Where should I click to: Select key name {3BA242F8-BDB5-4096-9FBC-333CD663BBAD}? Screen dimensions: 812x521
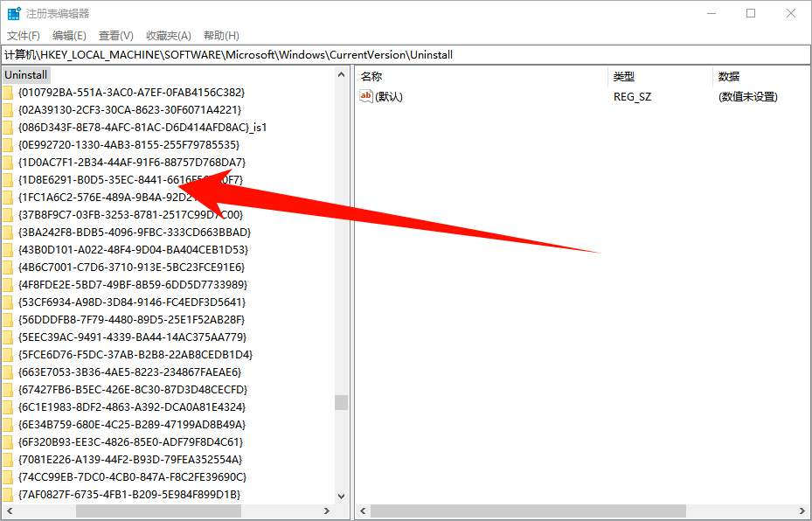[x=135, y=233]
